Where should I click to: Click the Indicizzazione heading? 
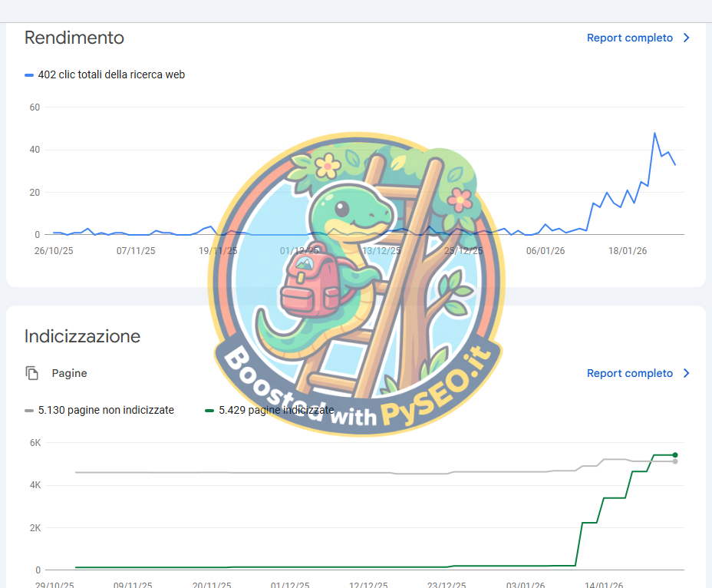82,336
